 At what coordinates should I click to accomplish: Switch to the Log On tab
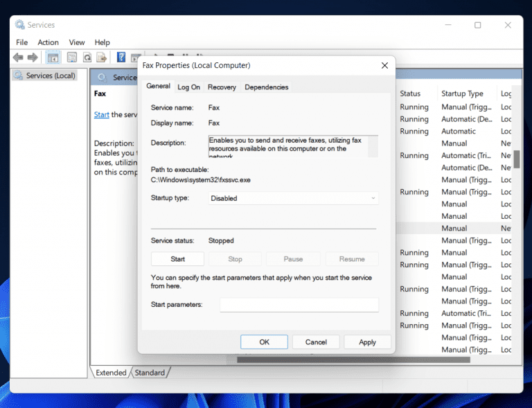coord(188,87)
